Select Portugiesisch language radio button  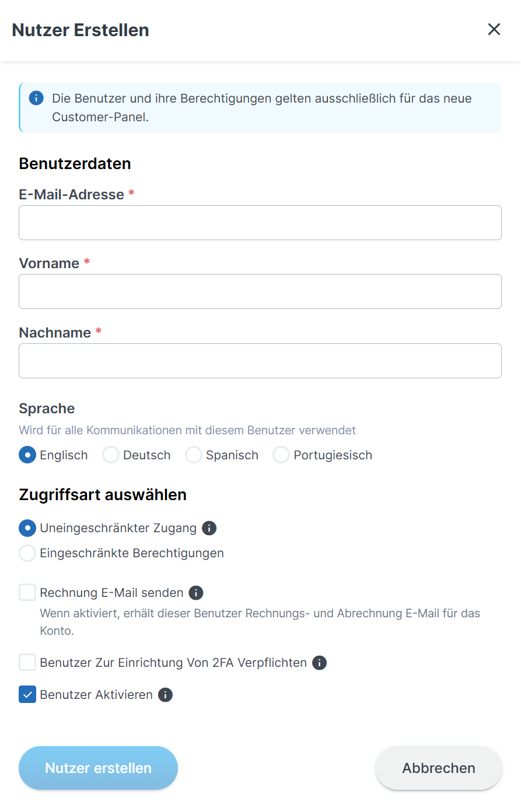pyautogui.click(x=281, y=455)
